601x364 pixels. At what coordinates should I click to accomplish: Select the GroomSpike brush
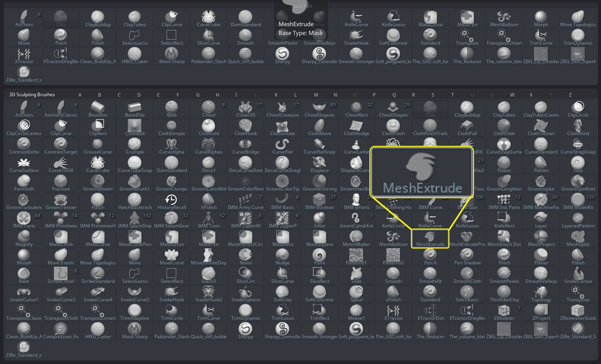pyautogui.click(x=541, y=184)
